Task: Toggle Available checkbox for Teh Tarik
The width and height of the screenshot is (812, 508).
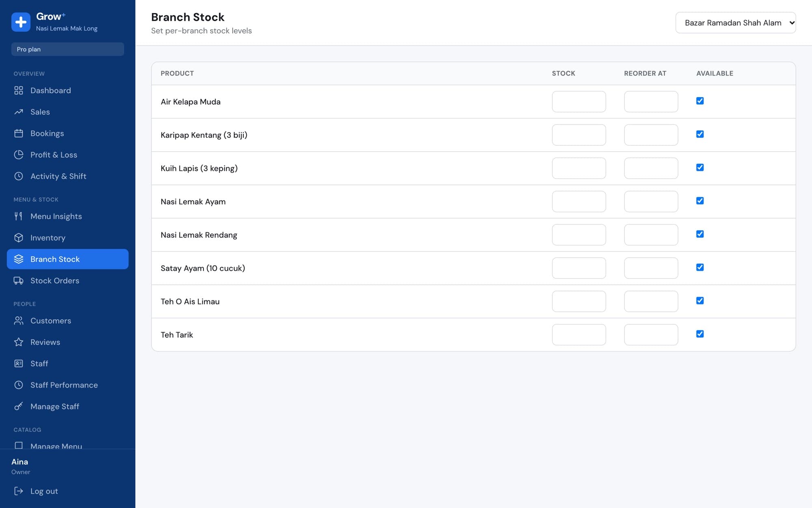Action: (x=700, y=334)
